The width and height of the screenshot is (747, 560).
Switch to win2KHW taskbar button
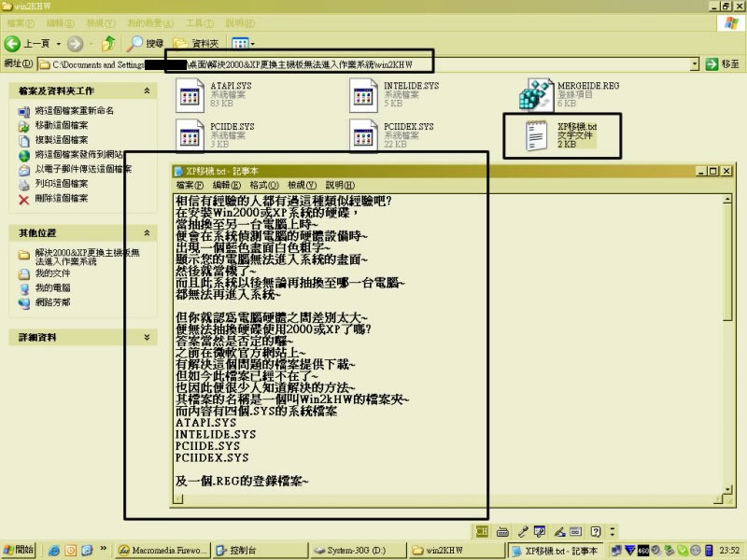pyautogui.click(x=457, y=551)
